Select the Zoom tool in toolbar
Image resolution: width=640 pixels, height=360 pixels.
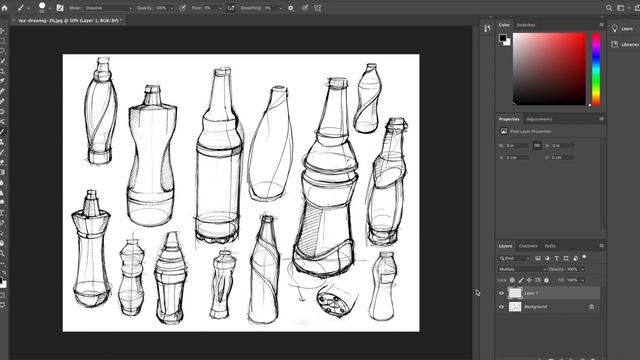pos(2,253)
